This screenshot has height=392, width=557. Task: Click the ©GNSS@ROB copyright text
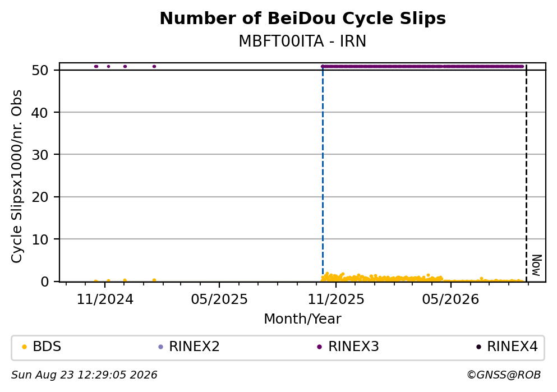click(504, 375)
